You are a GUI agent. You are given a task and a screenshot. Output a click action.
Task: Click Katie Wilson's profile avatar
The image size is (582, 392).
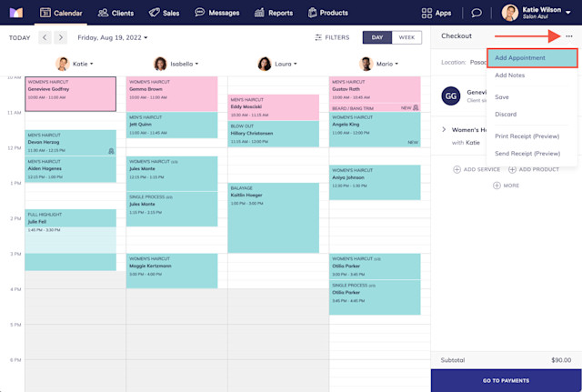[510, 13]
